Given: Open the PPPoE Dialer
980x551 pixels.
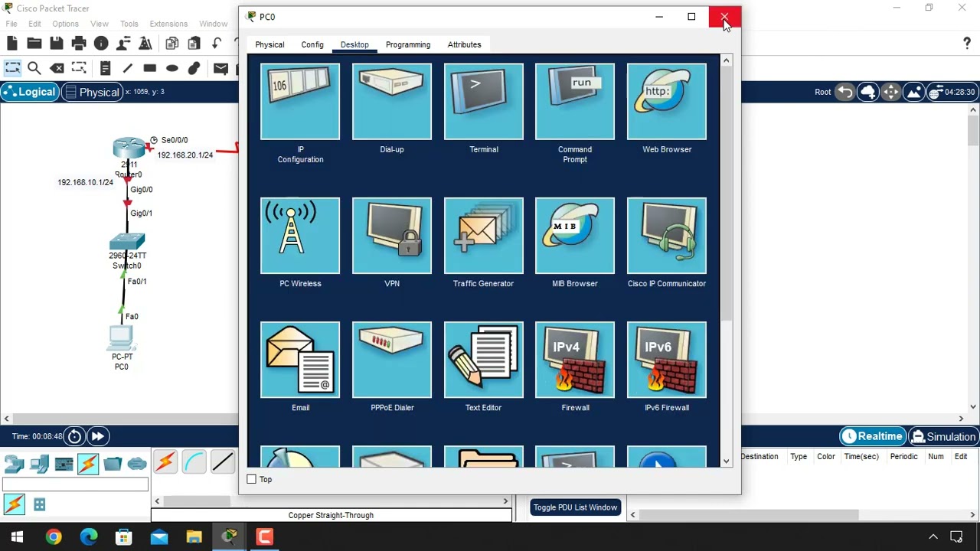Looking at the screenshot, I should point(392,360).
